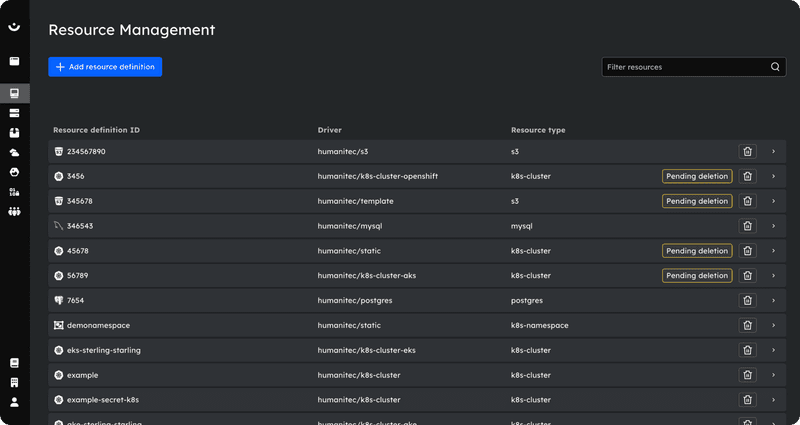Open the highlighted Resource Management sidebar icon

coord(14,93)
